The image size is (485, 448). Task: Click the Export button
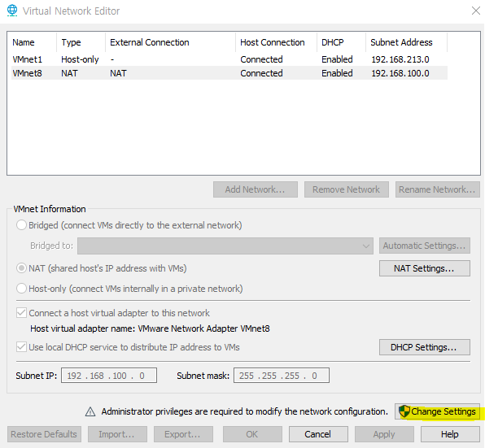pyautogui.click(x=183, y=434)
